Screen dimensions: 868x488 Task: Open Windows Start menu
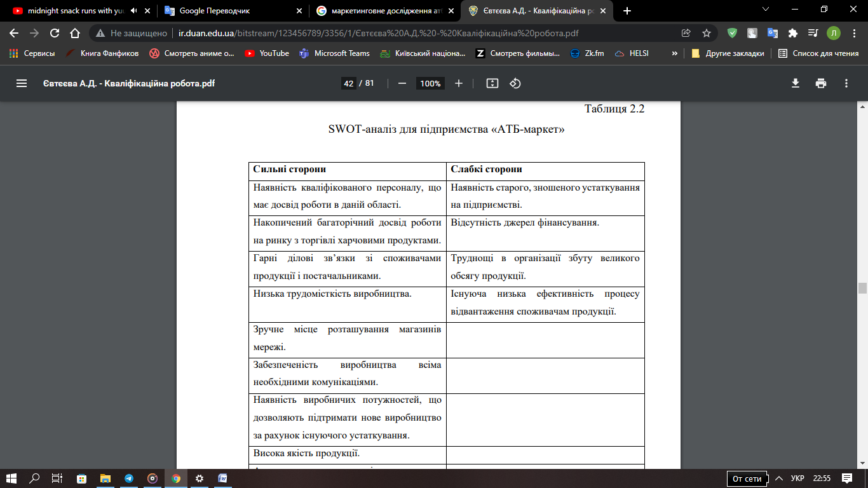point(11,478)
